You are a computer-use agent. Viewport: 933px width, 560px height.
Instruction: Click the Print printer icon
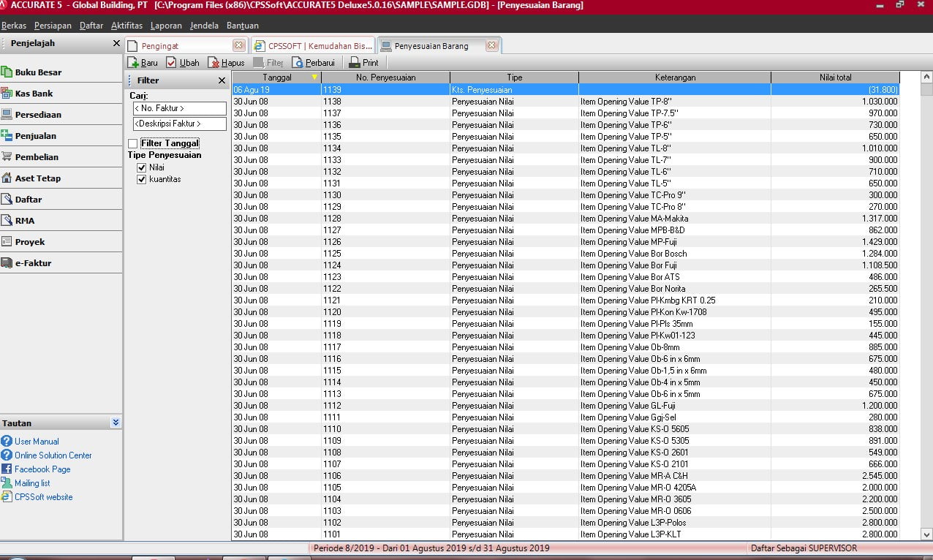[x=355, y=63]
